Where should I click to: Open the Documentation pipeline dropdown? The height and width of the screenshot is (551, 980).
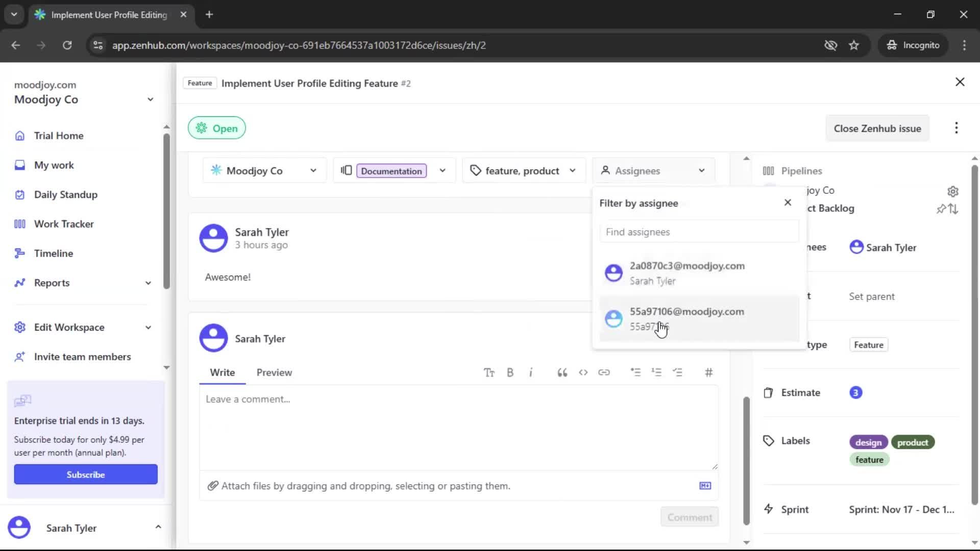[443, 170]
